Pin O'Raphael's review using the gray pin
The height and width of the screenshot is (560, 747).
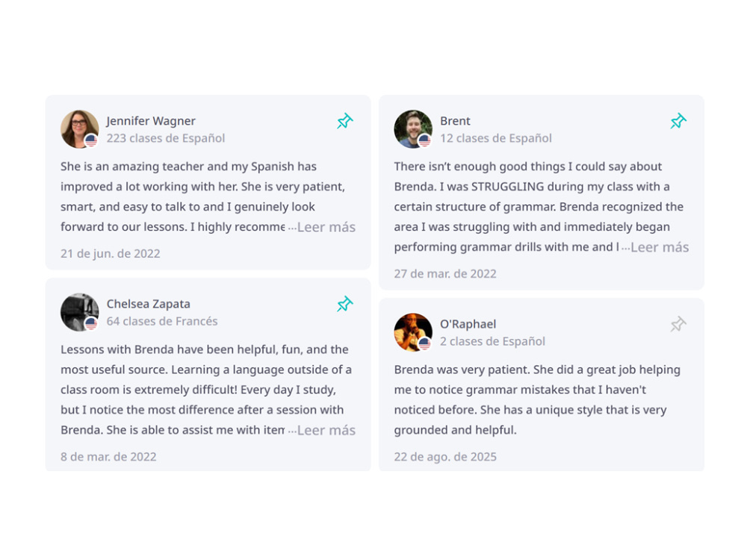tap(678, 324)
